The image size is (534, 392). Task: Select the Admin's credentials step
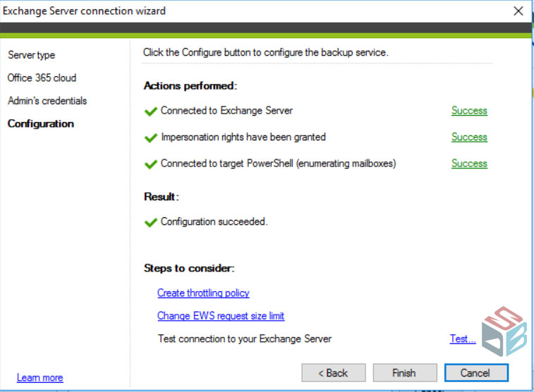47,101
